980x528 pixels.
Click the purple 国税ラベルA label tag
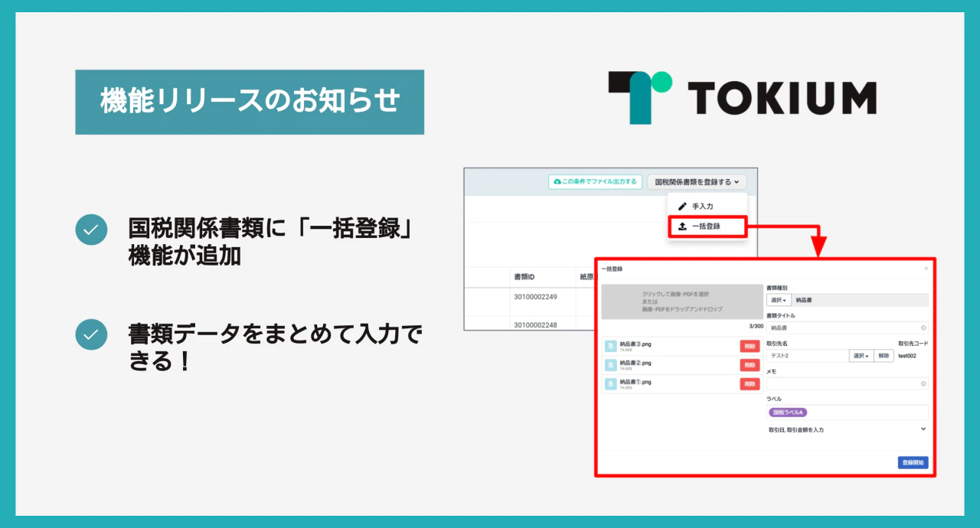pyautogui.click(x=789, y=412)
